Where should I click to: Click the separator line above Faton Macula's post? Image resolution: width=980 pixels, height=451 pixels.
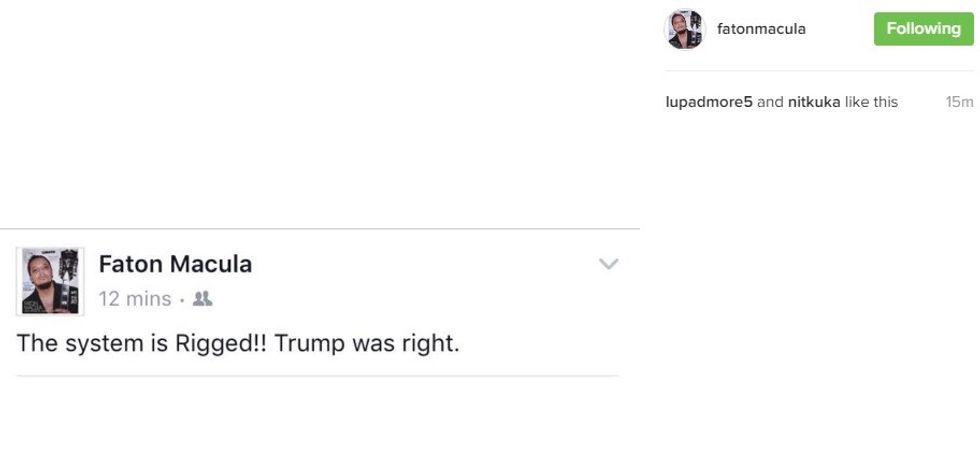point(320,229)
